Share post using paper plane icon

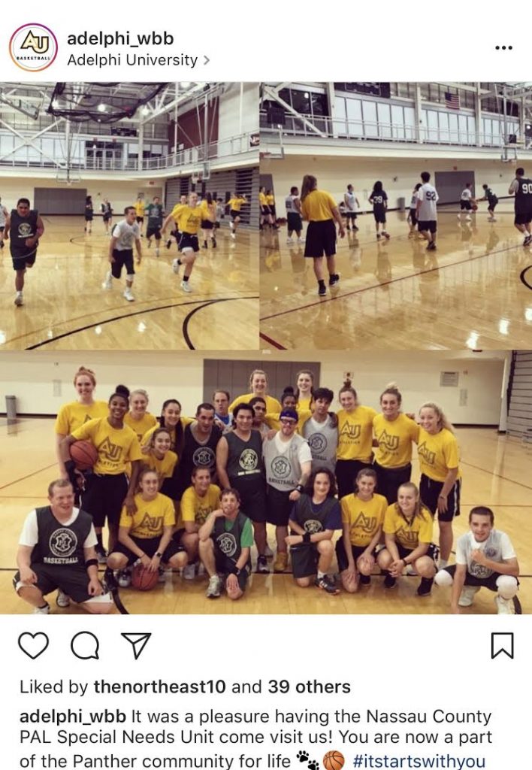tap(135, 645)
